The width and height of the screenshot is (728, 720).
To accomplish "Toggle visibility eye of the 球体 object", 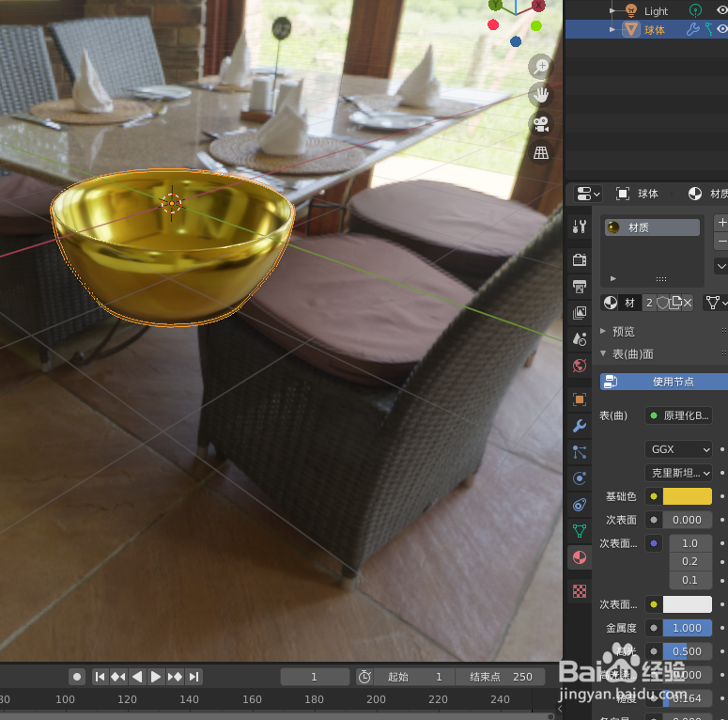I will (722, 29).
